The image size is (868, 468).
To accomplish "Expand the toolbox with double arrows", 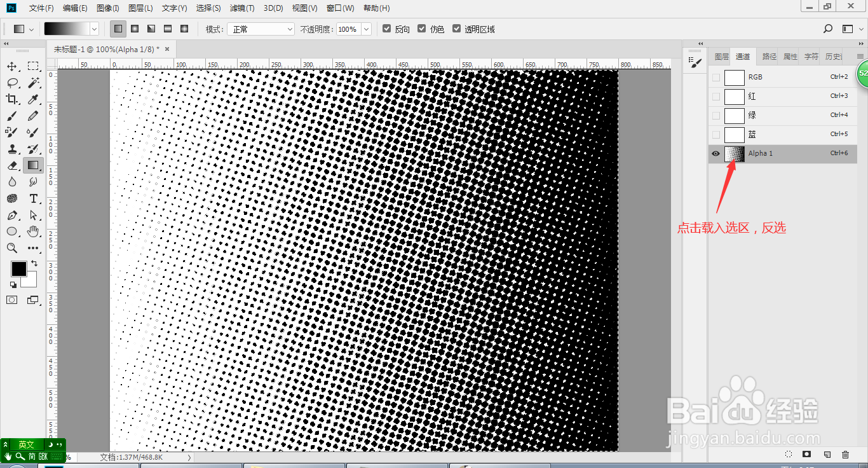I will (x=6, y=44).
